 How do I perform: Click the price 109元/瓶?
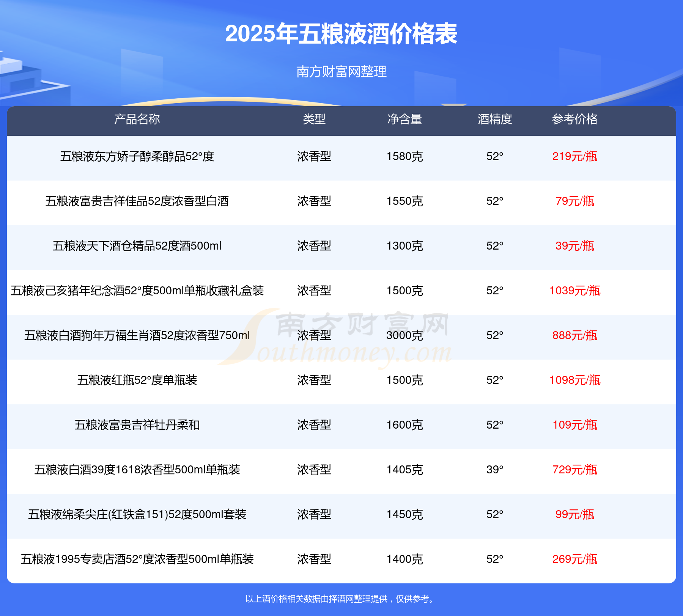[x=575, y=425]
